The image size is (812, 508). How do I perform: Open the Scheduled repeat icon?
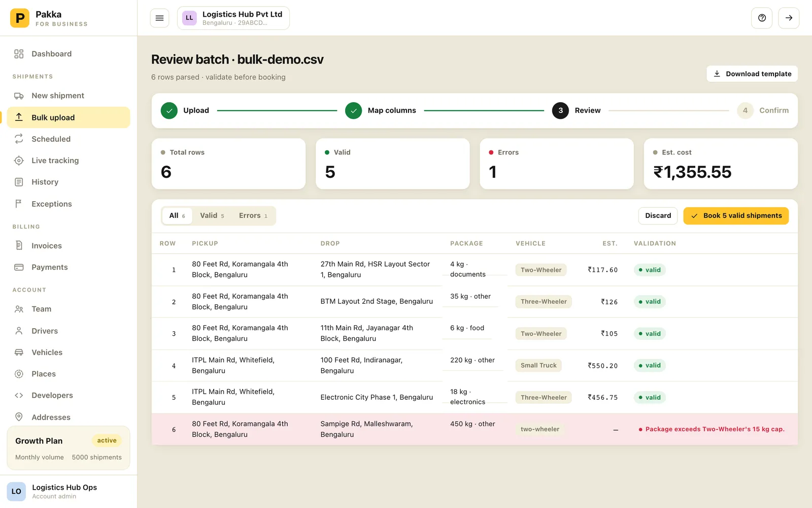[x=19, y=139]
